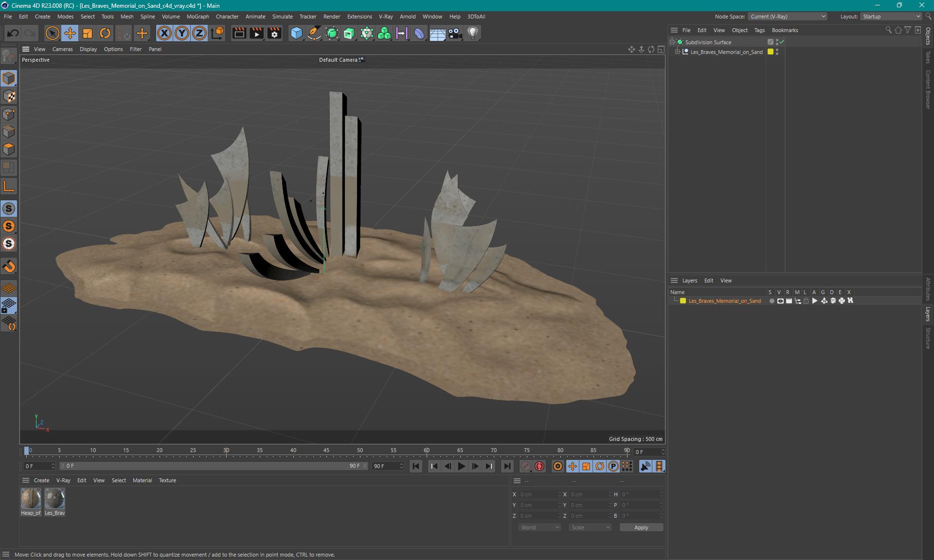Screen dimensions: 934x560
Task: Select the Move tool in toolbar
Action: (70, 33)
